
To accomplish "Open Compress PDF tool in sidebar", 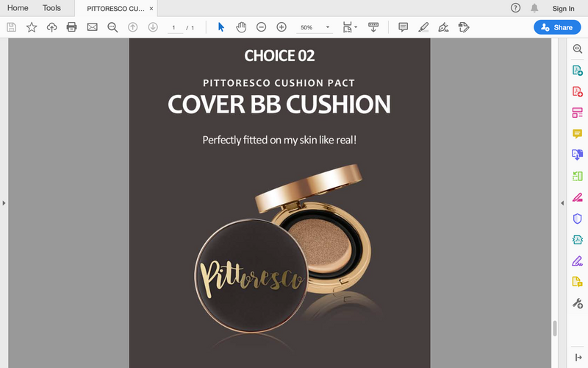I will coord(578,239).
